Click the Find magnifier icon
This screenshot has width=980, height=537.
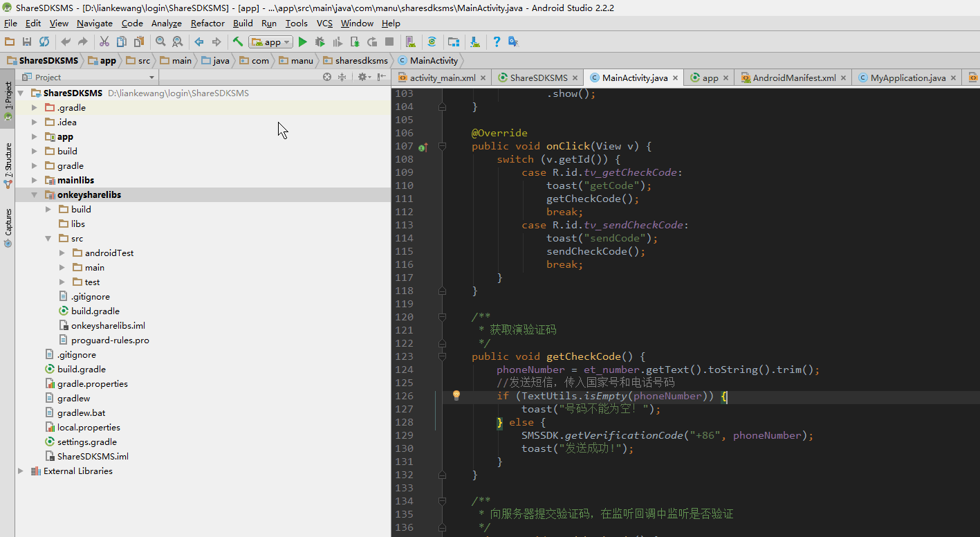click(160, 42)
